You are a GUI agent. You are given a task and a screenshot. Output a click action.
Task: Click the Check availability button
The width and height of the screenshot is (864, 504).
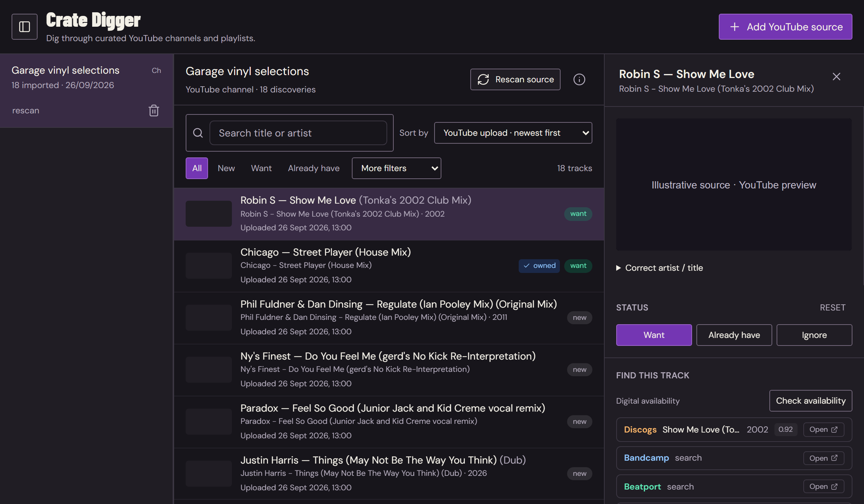(x=811, y=401)
